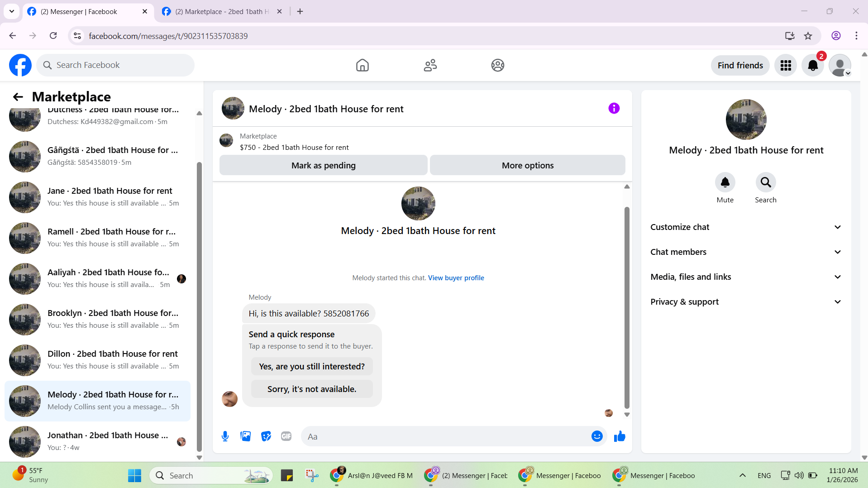
Task: Reload the page
Action: (53, 36)
